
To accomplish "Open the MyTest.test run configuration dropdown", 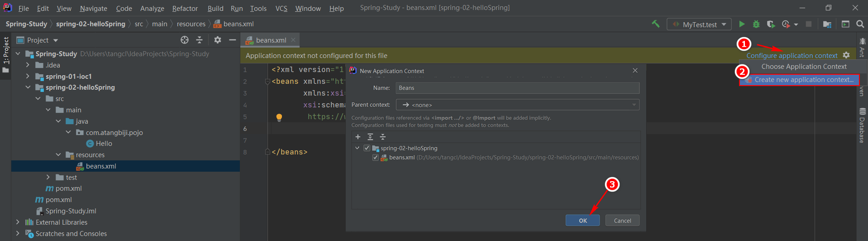I will tap(699, 24).
